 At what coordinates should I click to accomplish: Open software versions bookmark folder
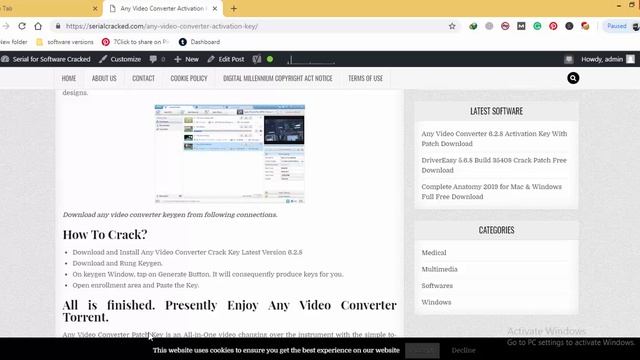(65, 42)
